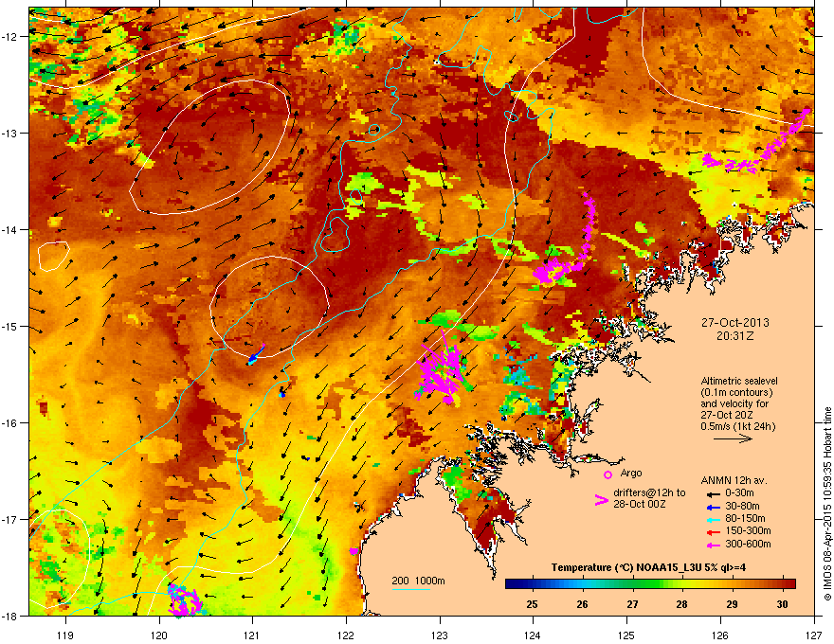Click the '30-80m' depth label

742,507
